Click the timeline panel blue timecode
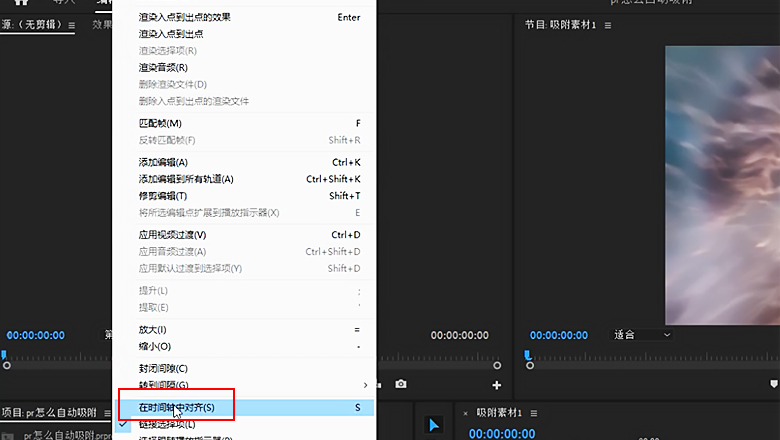780x440 pixels. pos(502,434)
